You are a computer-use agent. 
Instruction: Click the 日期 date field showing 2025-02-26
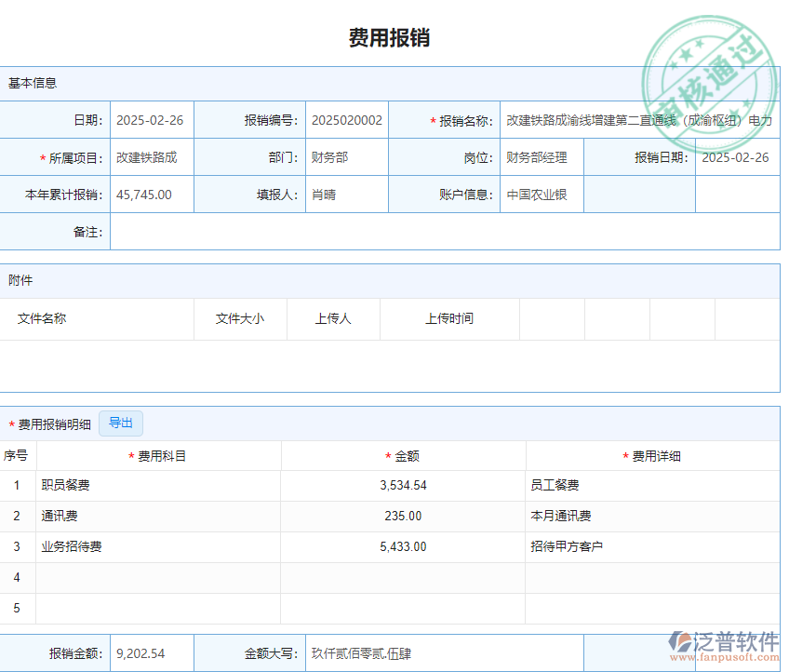151,119
